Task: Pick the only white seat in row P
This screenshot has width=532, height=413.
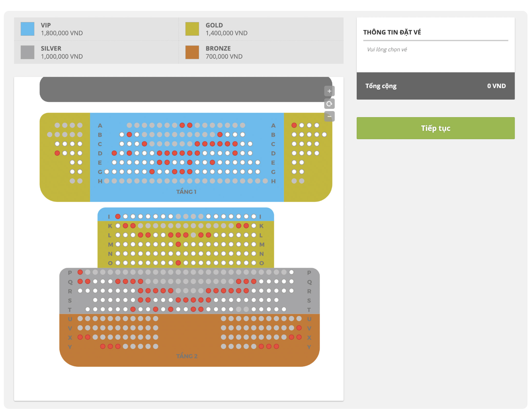Action: point(292,272)
